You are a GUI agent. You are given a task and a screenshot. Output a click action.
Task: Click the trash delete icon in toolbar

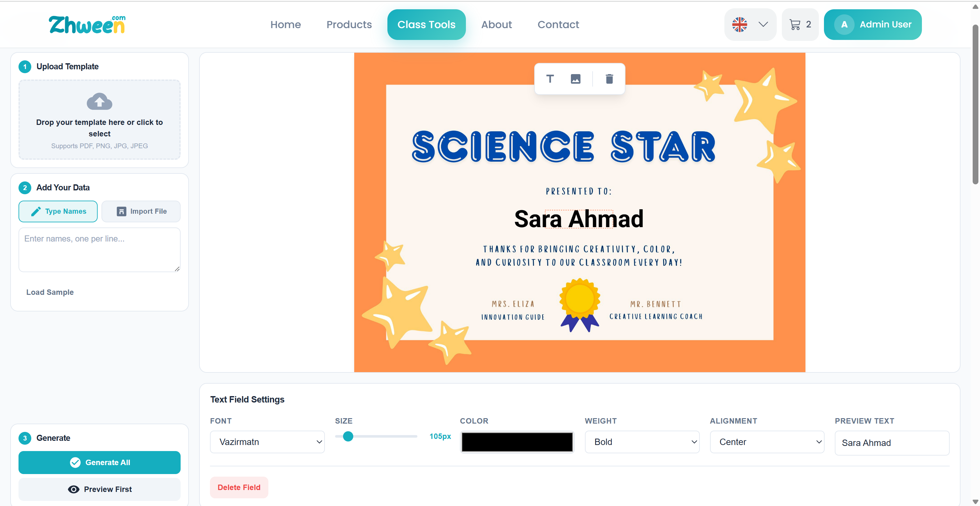pos(609,79)
